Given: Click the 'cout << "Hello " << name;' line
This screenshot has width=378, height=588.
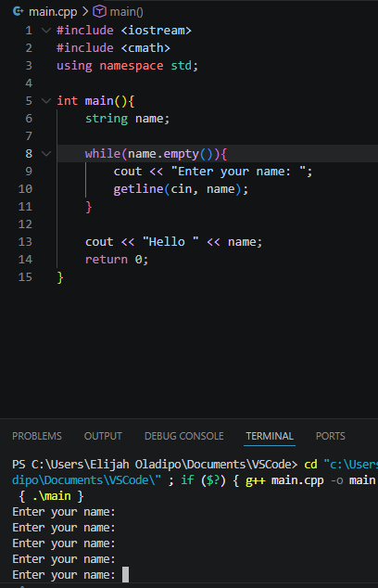Looking at the screenshot, I should [173, 242].
